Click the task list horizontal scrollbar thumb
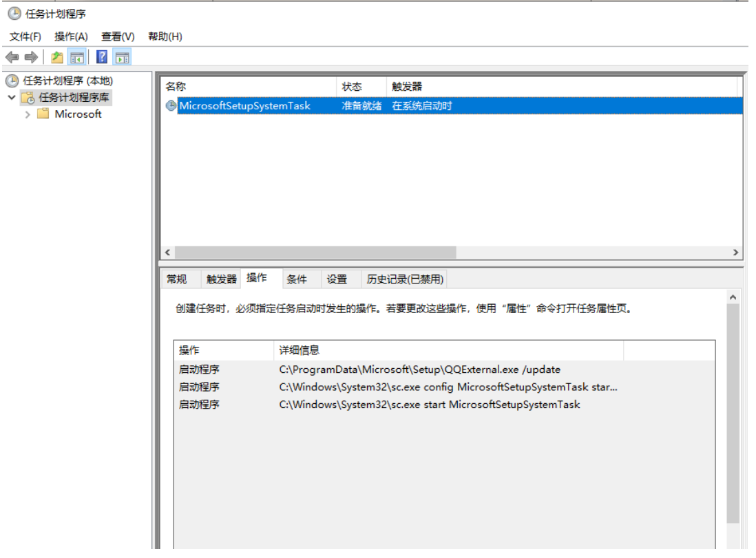 [315, 253]
